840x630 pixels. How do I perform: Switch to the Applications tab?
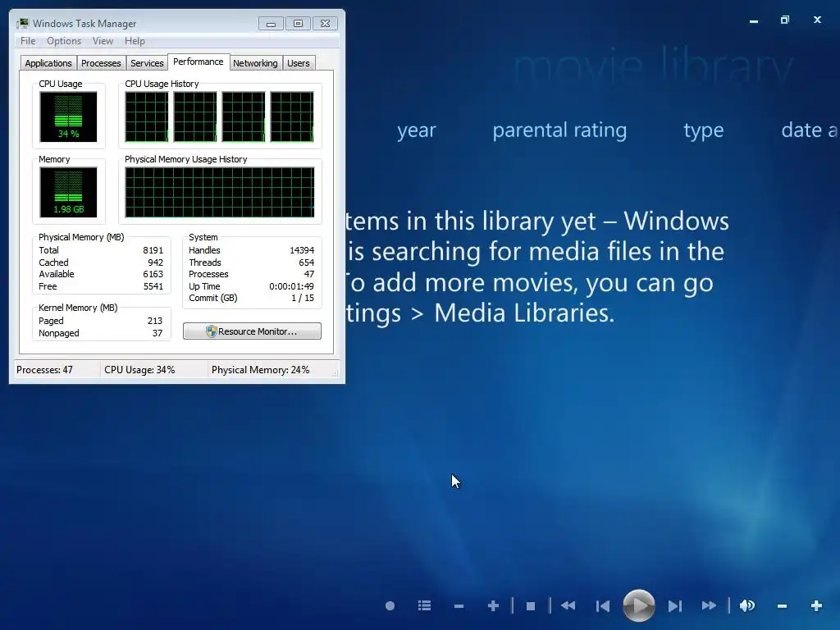click(48, 63)
